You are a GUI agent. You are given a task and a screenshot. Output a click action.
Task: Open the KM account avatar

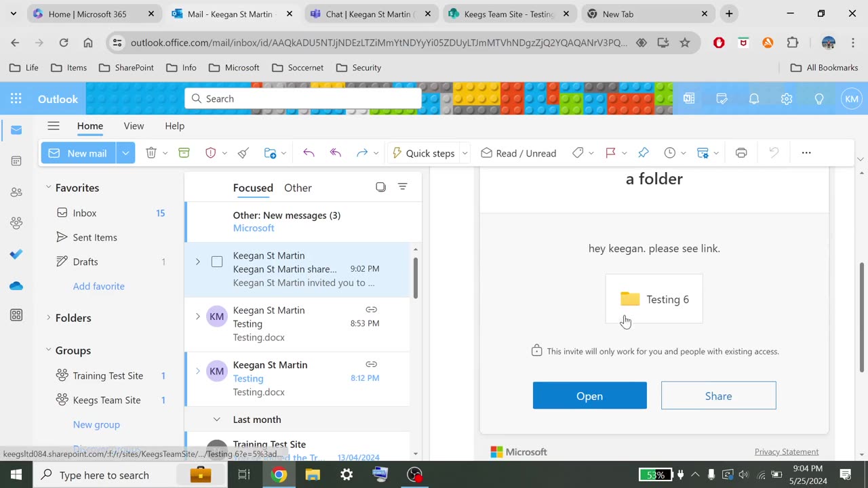852,99
